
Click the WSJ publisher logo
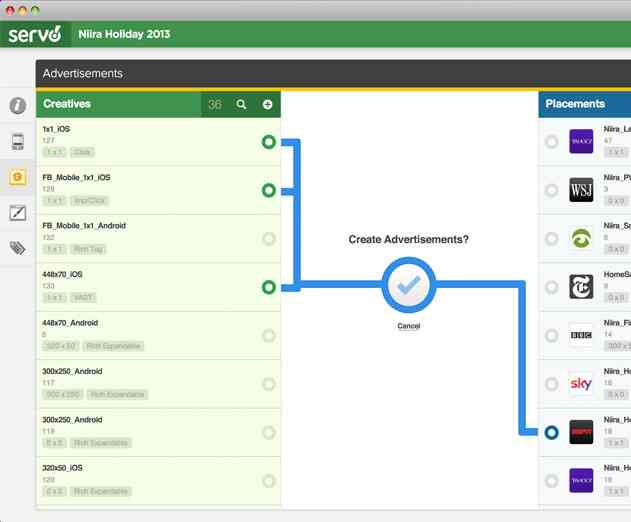pyautogui.click(x=581, y=190)
